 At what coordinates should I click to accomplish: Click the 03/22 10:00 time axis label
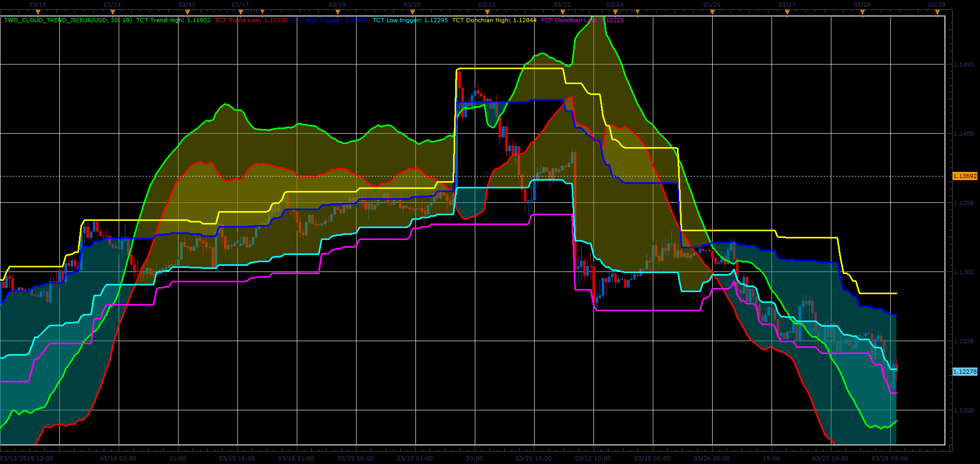pyautogui.click(x=593, y=458)
